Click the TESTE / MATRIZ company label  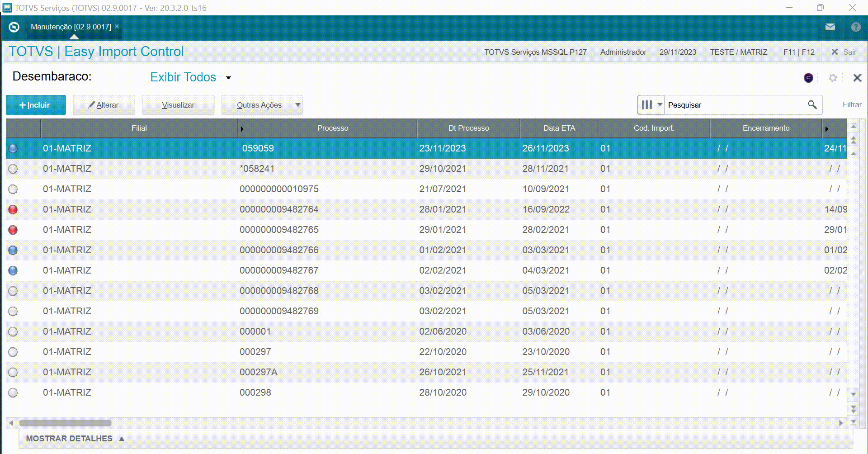tap(738, 52)
